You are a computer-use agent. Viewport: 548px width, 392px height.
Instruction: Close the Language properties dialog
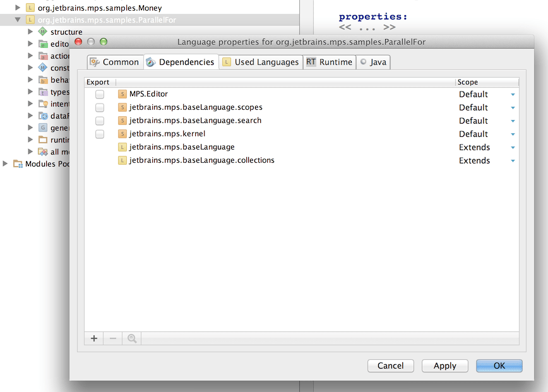click(78, 42)
